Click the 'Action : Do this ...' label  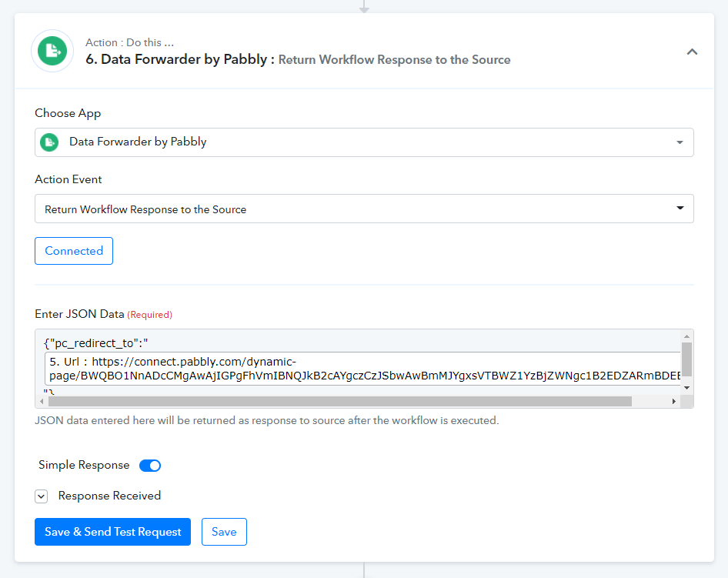(129, 42)
